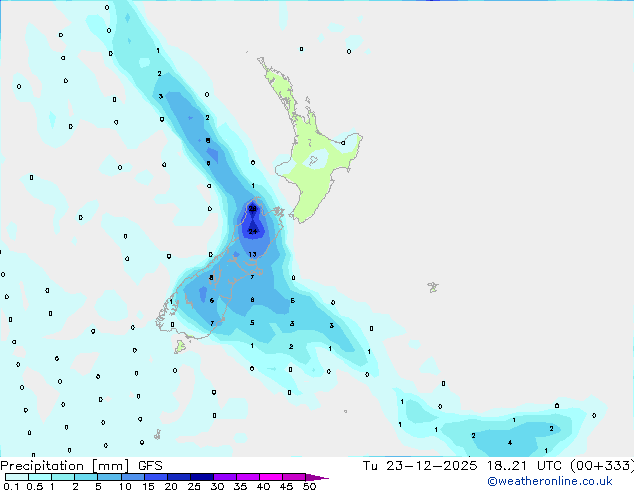Click the 0.1–0.5 mm legend color box
Image resolution: width=634 pixels, height=490 pixels.
[17, 477]
